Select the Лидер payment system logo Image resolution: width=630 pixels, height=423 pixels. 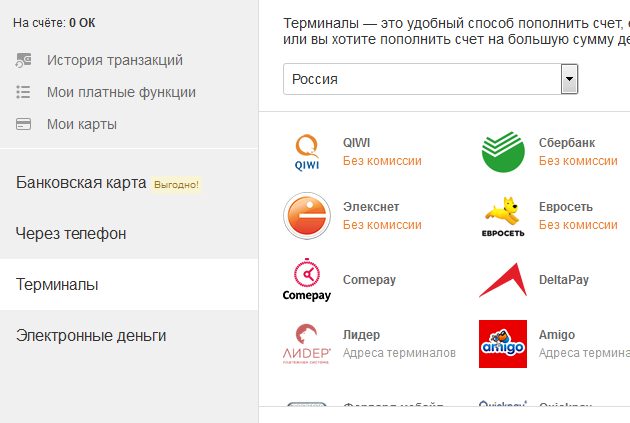[307, 344]
